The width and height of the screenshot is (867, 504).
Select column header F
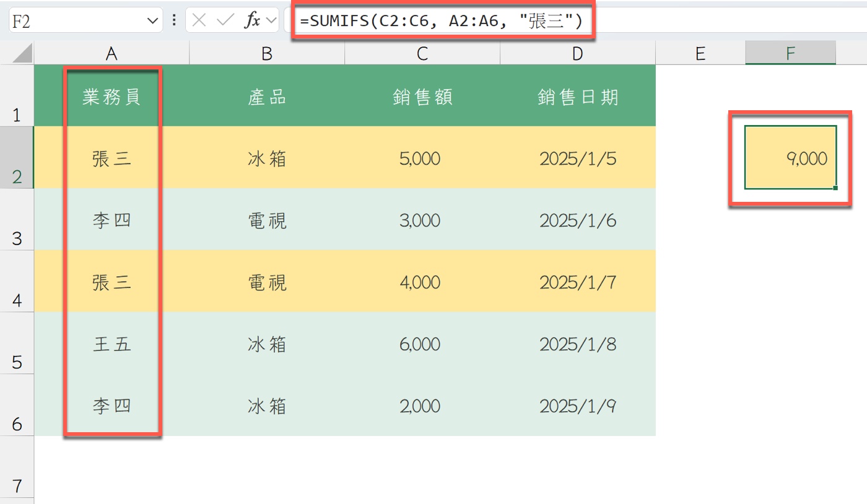click(x=790, y=53)
